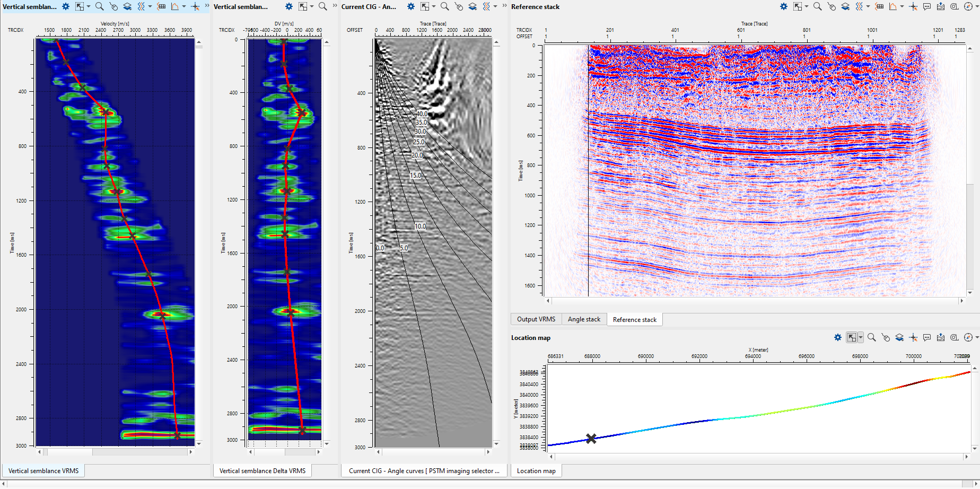This screenshot has height=489, width=980.
Task: Click horizontal scrollbar under Vertical semblance VRMS plot
Action: pos(115,452)
